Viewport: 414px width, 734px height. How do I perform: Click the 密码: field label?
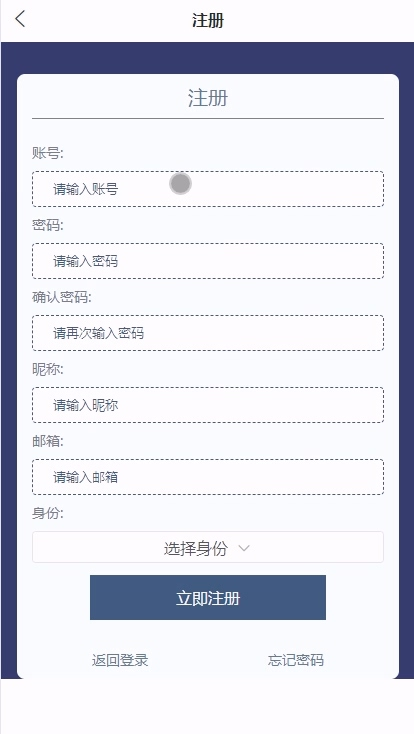[x=48, y=225]
